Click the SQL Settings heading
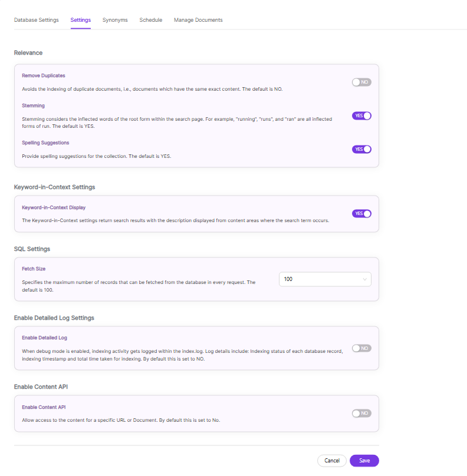 32,249
